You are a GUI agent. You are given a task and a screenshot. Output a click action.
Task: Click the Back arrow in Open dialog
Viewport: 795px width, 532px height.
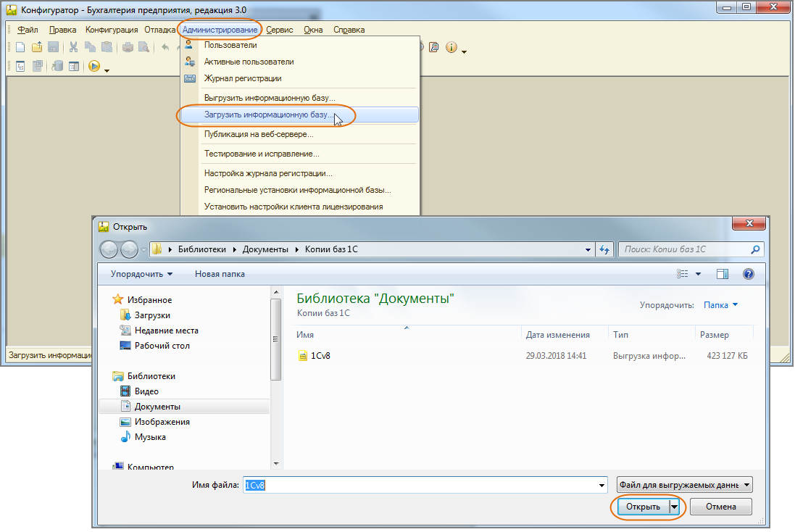(x=109, y=249)
